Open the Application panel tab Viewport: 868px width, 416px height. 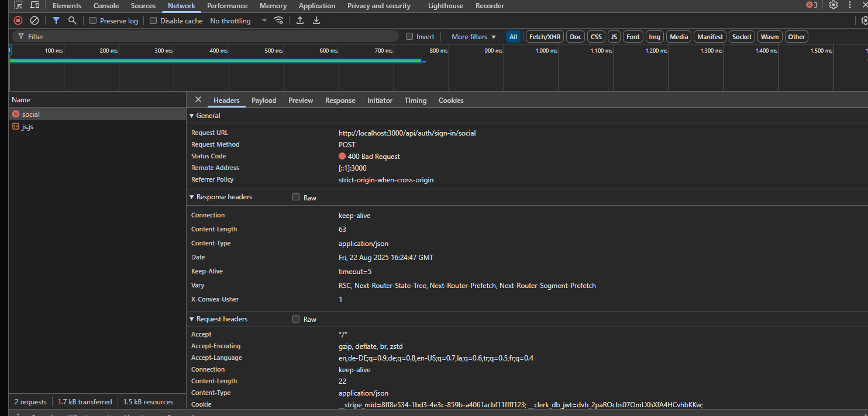[x=317, y=6]
